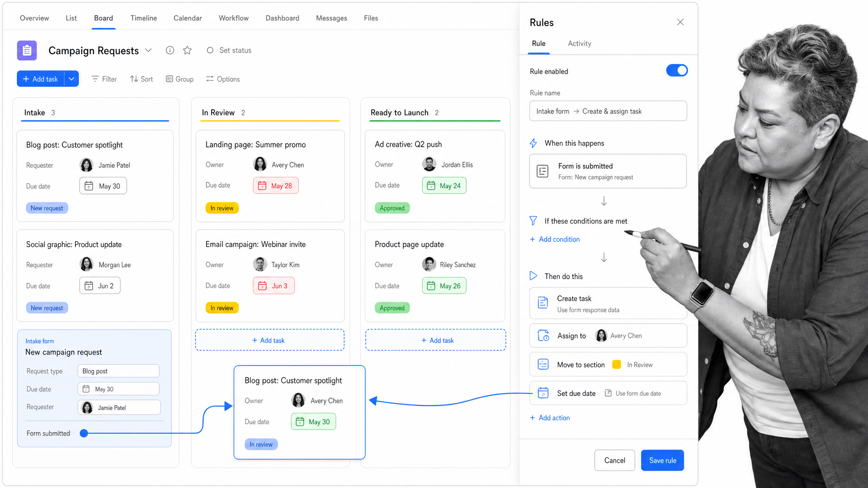
Task: Click the Form submitted blue radio dot
Action: pos(84,433)
